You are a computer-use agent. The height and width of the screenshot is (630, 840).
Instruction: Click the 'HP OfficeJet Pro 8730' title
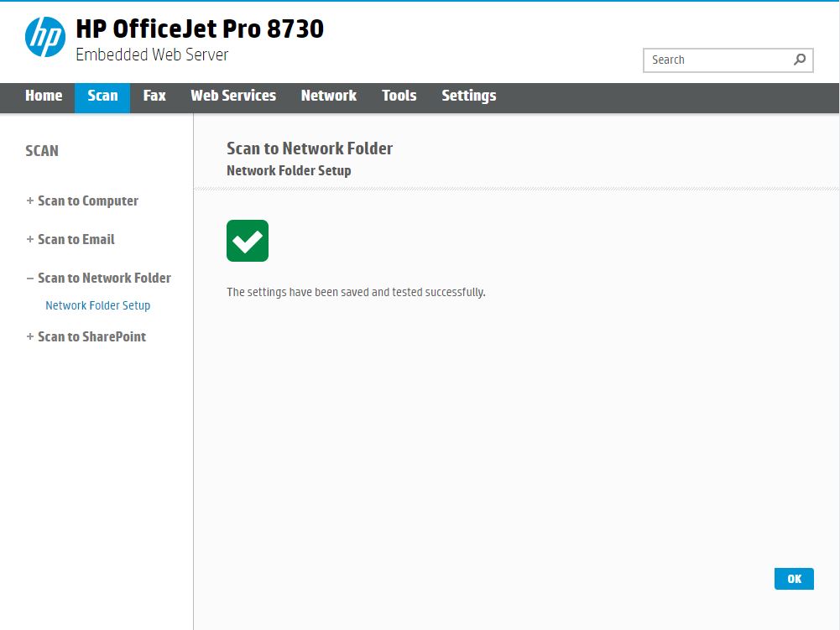pyautogui.click(x=200, y=29)
